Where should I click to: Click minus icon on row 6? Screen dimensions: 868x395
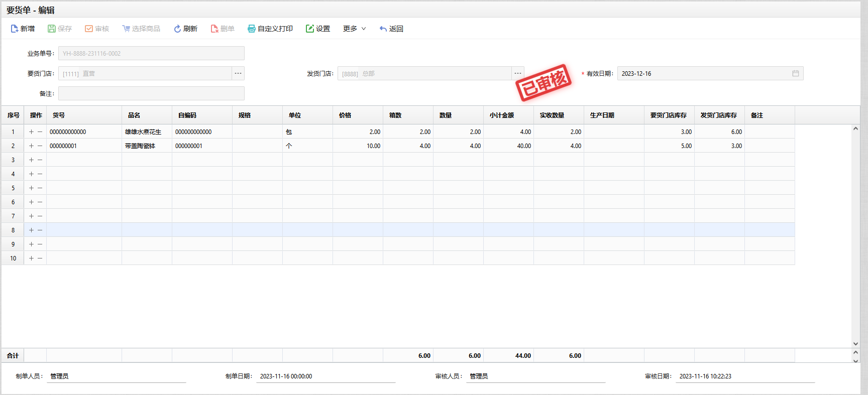pyautogui.click(x=40, y=202)
